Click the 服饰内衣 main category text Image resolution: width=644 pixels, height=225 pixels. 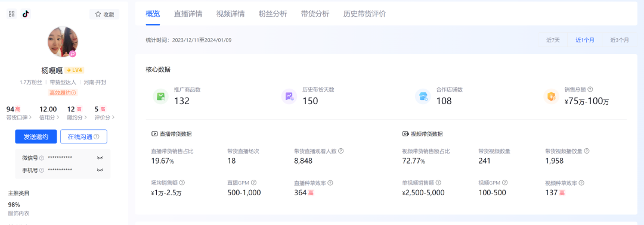19,213
